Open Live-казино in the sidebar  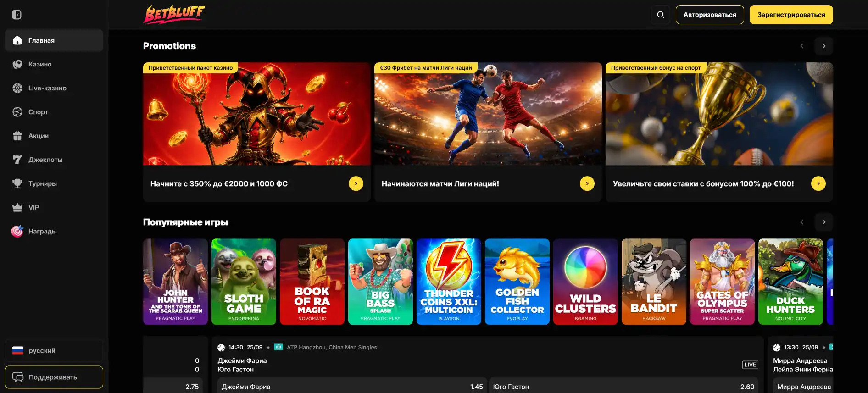pos(54,88)
